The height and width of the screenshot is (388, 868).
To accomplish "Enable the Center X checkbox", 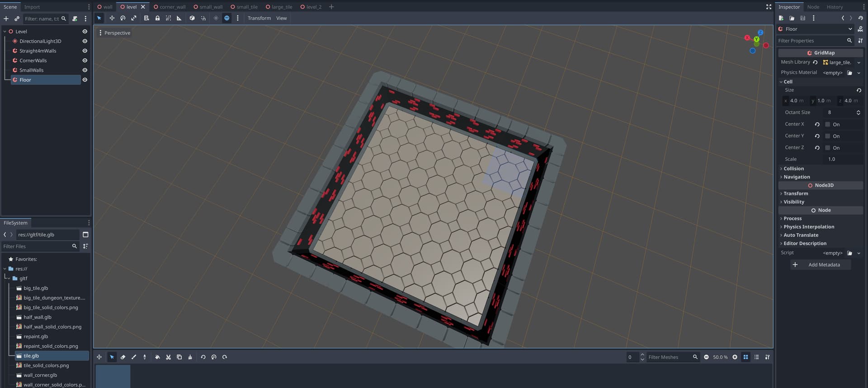I will point(827,124).
